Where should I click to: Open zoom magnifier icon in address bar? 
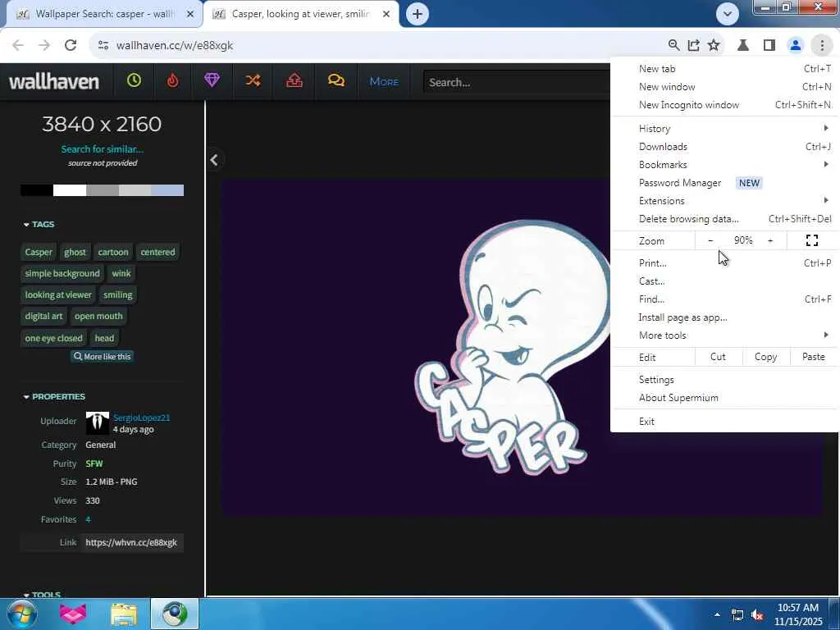point(674,45)
